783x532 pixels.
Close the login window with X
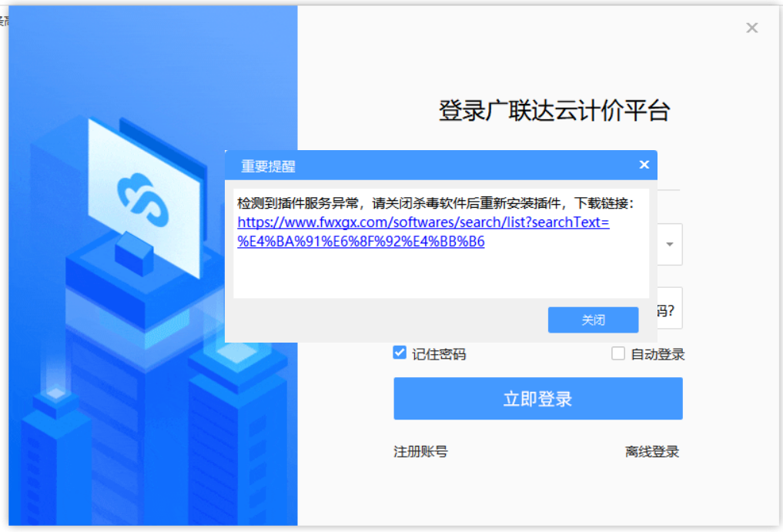point(751,28)
